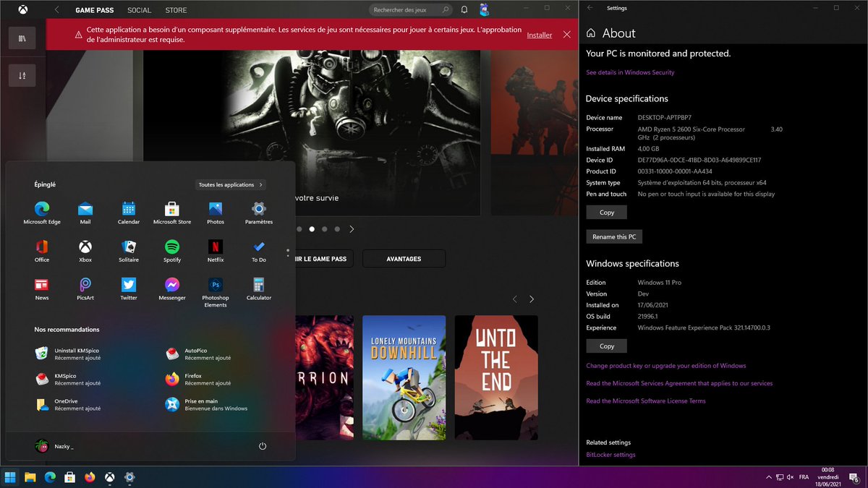Open the News pinned app
This screenshot has width=868, height=488.
[x=42, y=289]
